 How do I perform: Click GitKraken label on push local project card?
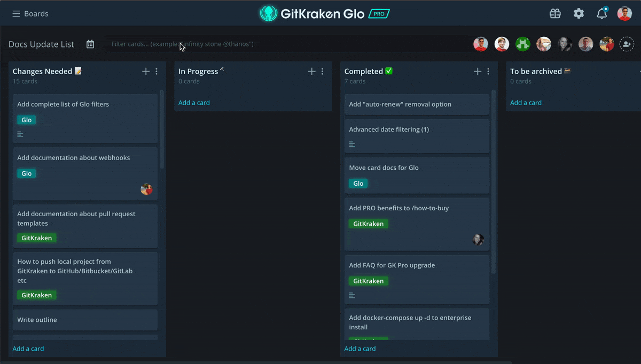click(37, 295)
